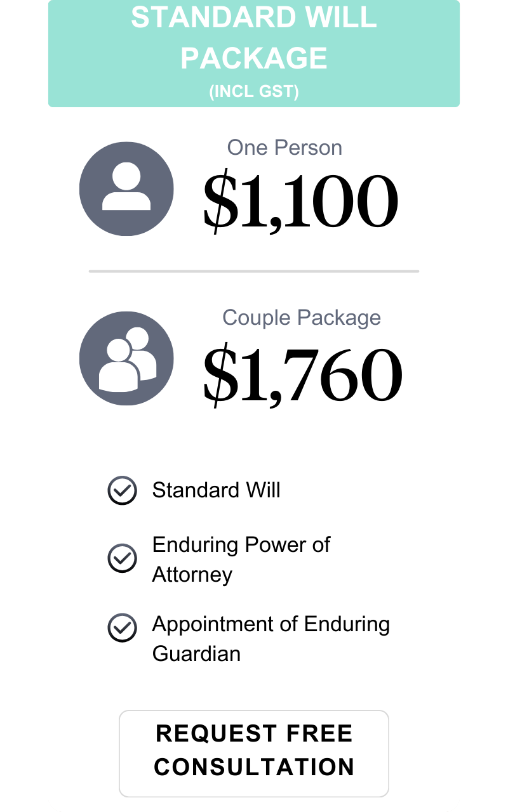This screenshot has height=812, width=508.
Task: Click the couple silhouette icon
Action: pos(126,358)
